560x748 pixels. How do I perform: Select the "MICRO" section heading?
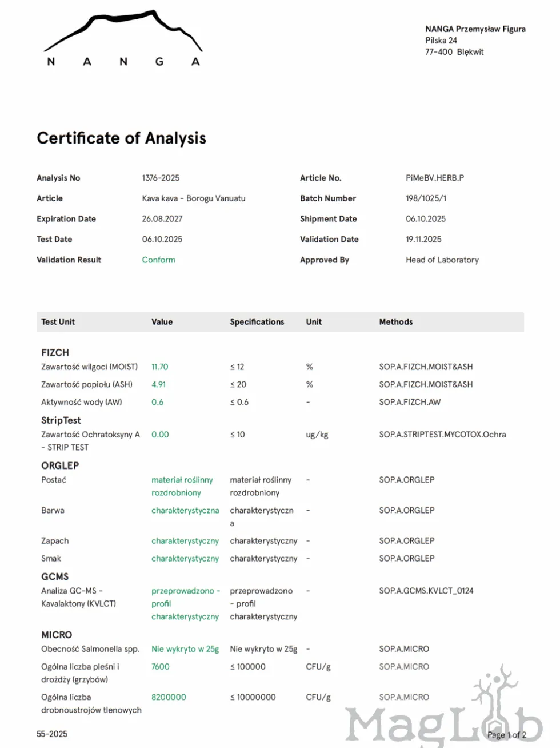click(57, 635)
